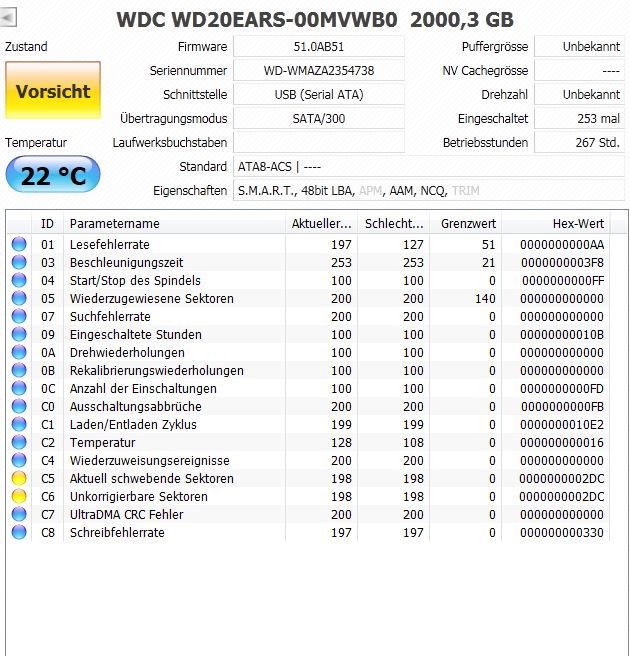
Task: Click blue status icon for Laden/Entladen Zyklus
Action: pyautogui.click(x=19, y=424)
